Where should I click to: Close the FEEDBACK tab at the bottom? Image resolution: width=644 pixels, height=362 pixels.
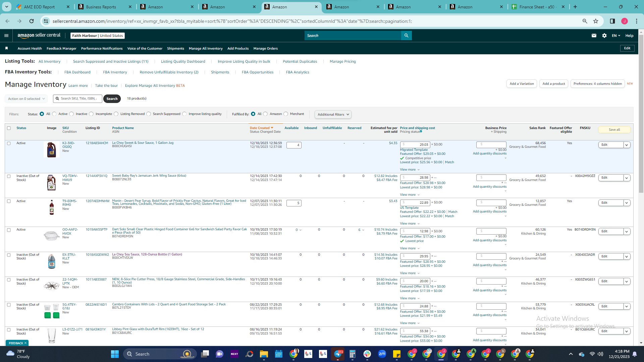pos(25,343)
